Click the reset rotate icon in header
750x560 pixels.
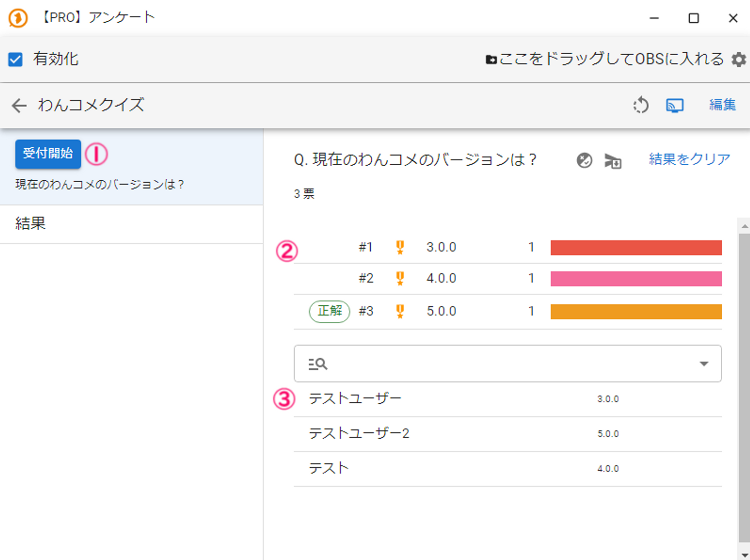[641, 105]
